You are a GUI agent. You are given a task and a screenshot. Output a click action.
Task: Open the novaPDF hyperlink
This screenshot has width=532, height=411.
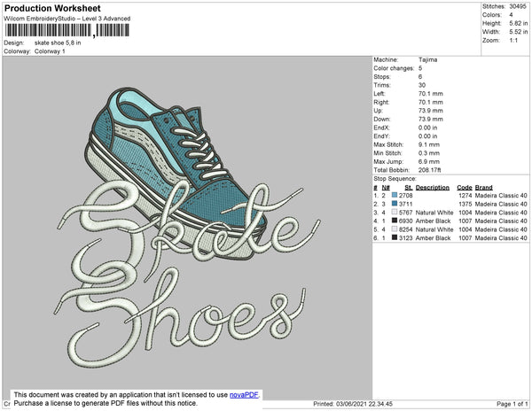click(x=244, y=395)
